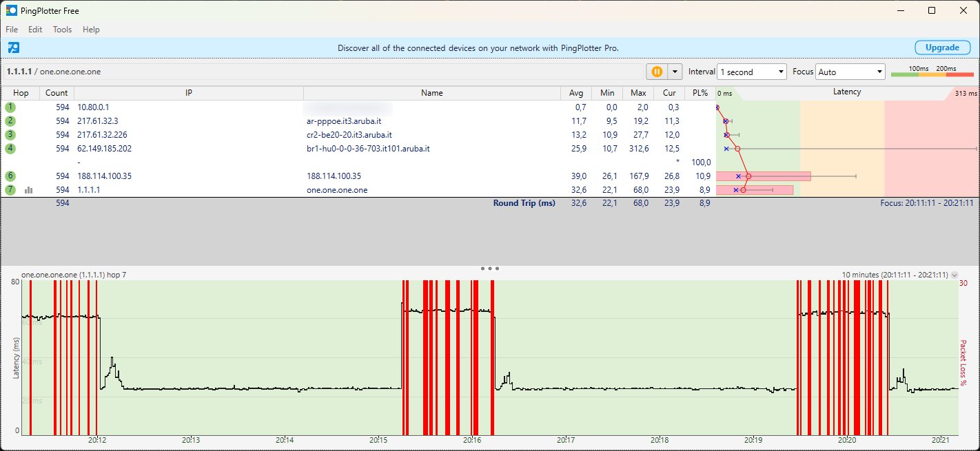Click the Avg column header
980x451 pixels.
pos(576,93)
